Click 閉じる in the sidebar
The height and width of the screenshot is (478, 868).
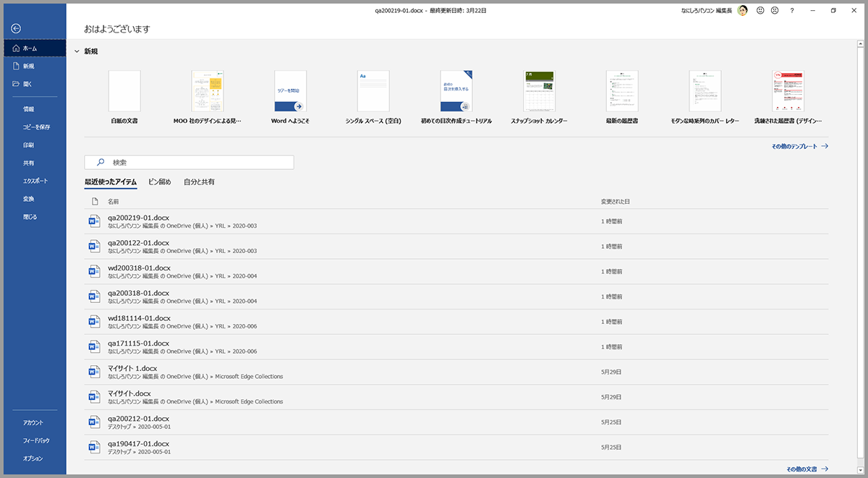click(x=35, y=216)
